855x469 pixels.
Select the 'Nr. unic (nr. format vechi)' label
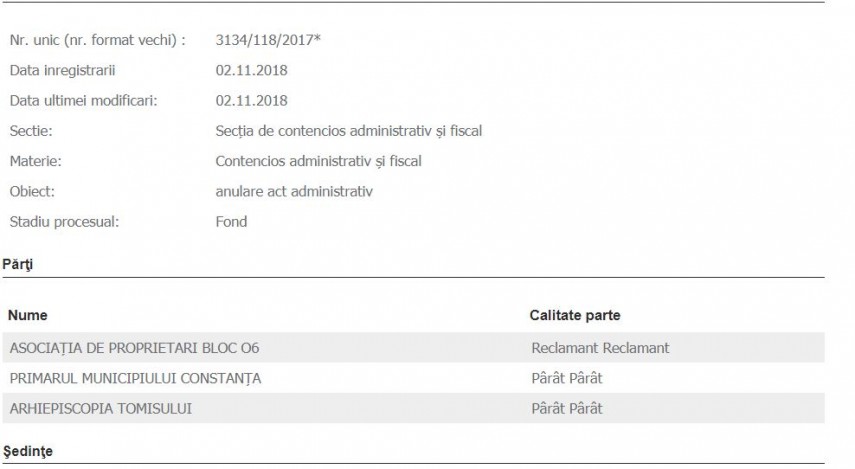pos(97,40)
